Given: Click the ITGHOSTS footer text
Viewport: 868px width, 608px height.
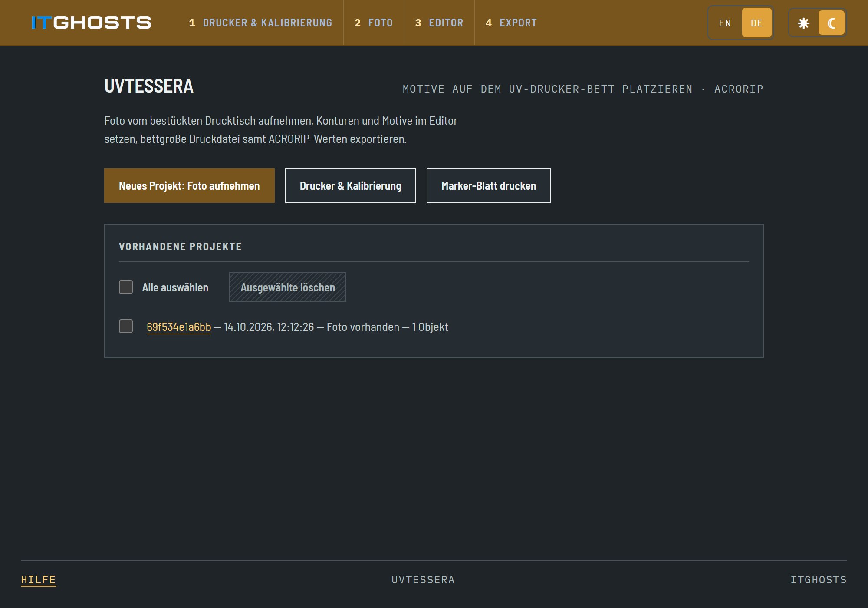Looking at the screenshot, I should coord(819,580).
